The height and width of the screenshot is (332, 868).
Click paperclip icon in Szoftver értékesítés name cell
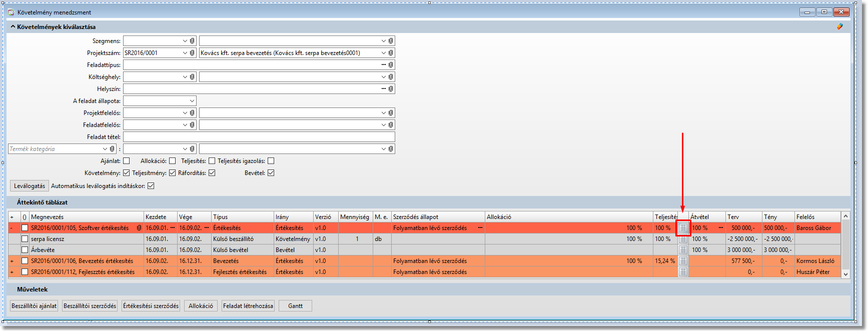pyautogui.click(x=139, y=228)
